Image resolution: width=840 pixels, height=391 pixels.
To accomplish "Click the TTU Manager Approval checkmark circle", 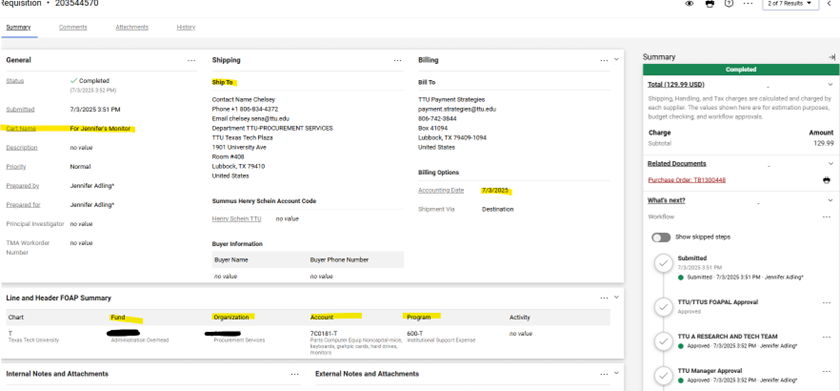I will (664, 375).
